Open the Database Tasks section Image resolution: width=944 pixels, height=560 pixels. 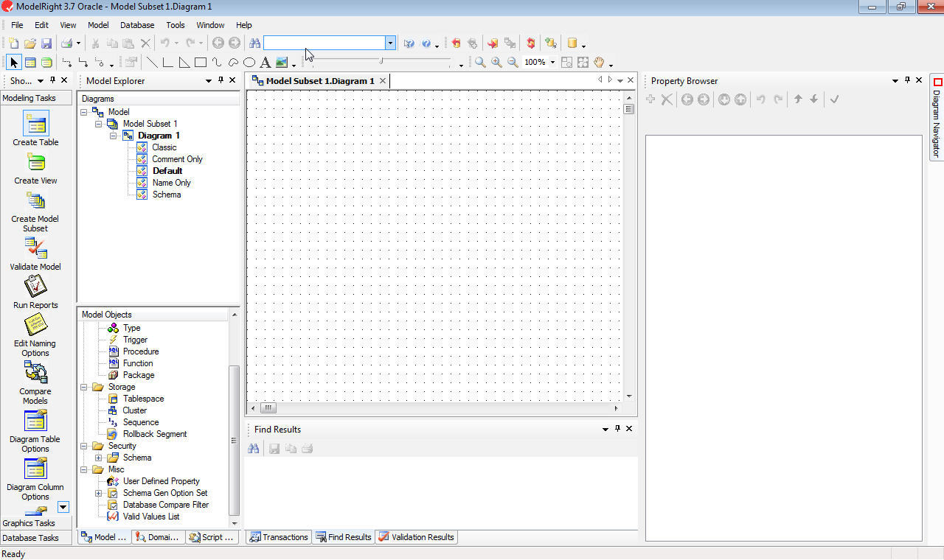[x=36, y=538]
